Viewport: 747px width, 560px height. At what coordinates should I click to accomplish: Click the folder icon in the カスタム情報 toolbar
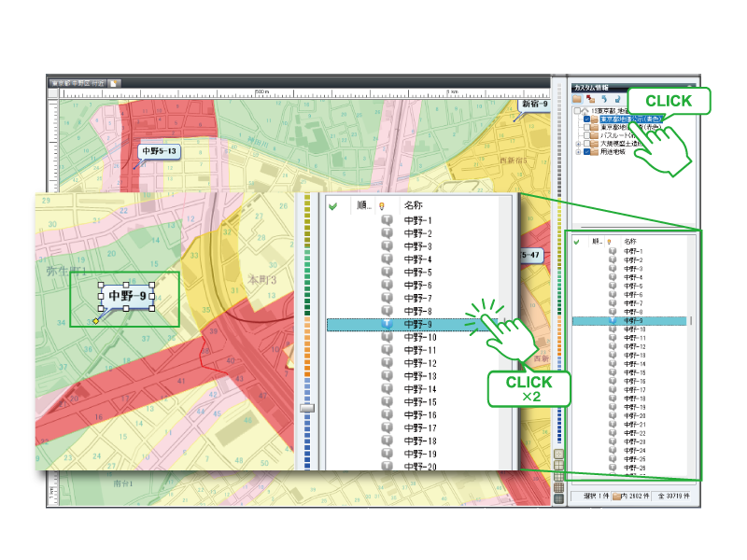pos(577,99)
